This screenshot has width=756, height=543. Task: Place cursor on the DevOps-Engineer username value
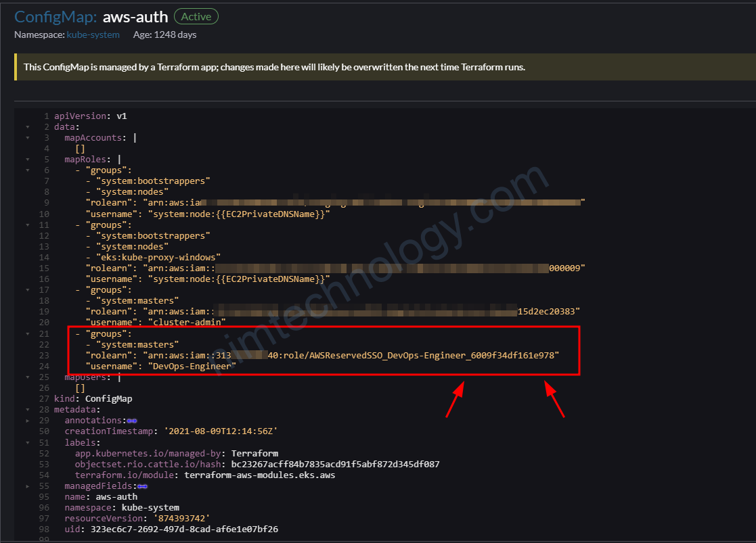tap(192, 366)
